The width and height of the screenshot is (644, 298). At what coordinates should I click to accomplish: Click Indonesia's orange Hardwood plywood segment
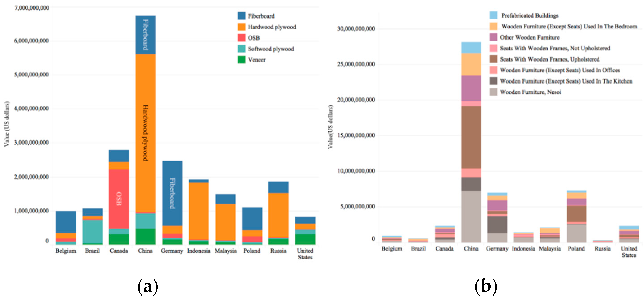199,211
